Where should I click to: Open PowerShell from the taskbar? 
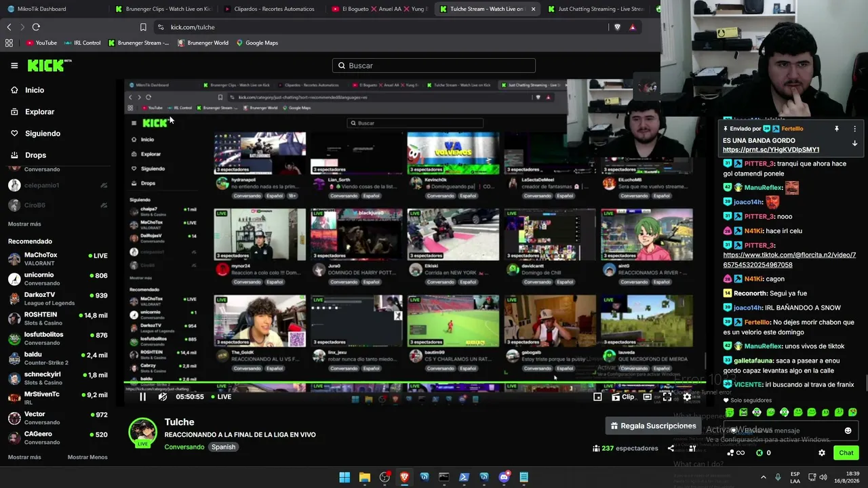(464, 477)
